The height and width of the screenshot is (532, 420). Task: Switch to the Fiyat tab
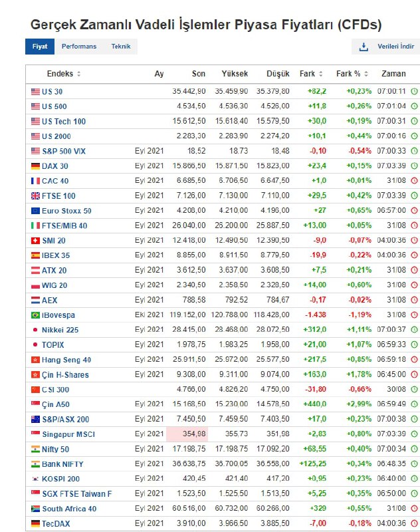(x=40, y=47)
